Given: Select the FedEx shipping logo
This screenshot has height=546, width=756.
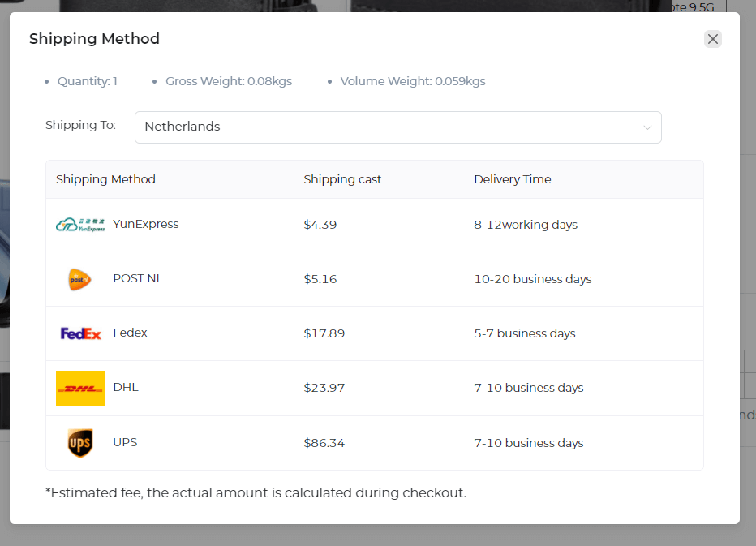Looking at the screenshot, I should [79, 333].
